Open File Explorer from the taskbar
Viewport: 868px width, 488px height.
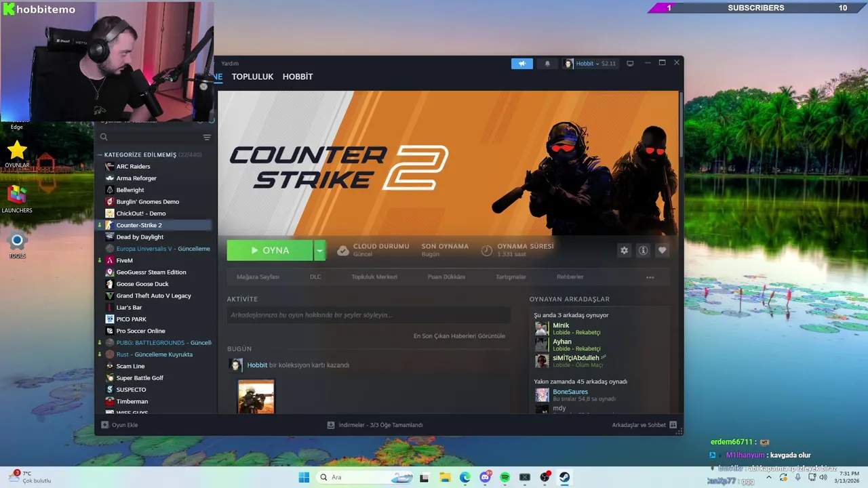pos(444,477)
